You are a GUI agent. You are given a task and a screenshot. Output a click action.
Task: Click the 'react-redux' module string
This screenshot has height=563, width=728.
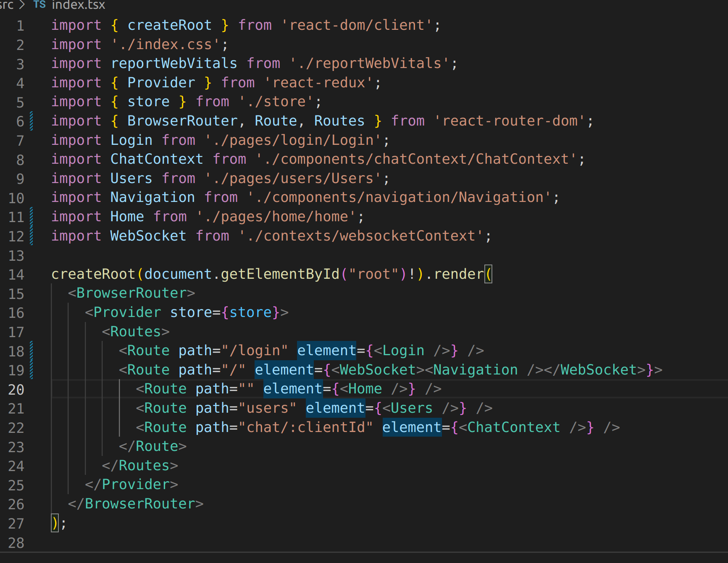318,83
